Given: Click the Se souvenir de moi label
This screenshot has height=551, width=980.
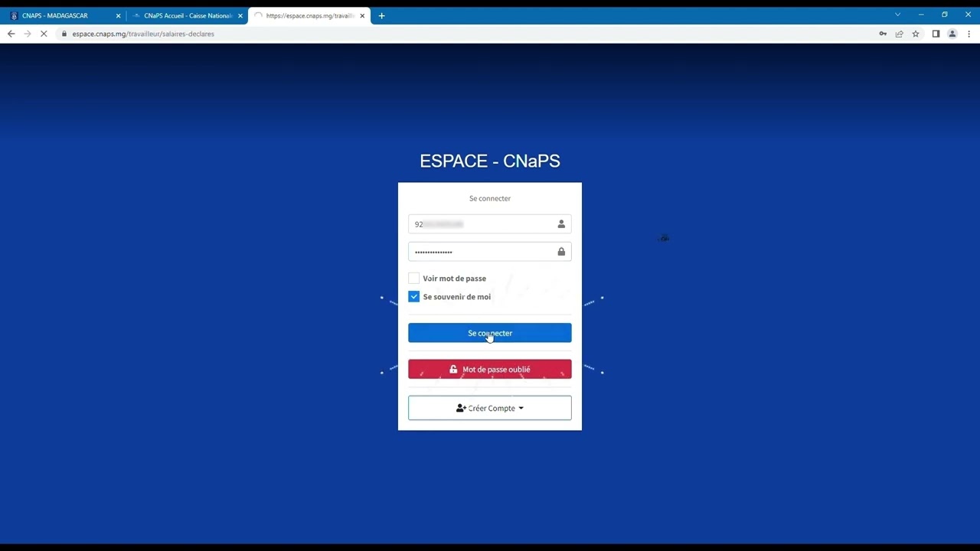Looking at the screenshot, I should 456,297.
